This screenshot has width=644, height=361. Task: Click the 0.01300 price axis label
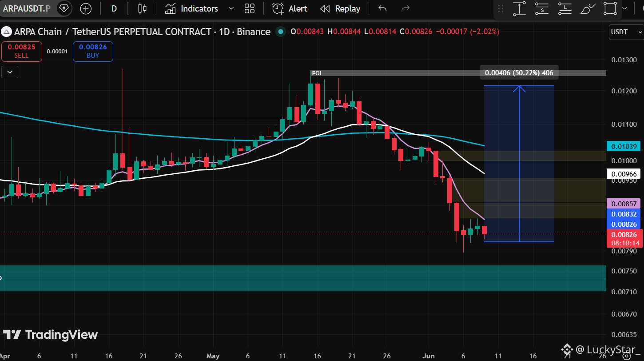click(x=623, y=60)
